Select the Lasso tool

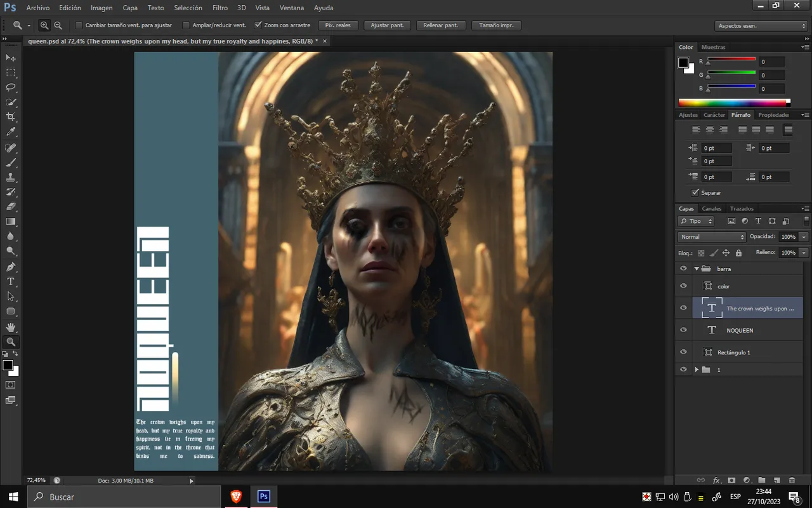(x=11, y=87)
